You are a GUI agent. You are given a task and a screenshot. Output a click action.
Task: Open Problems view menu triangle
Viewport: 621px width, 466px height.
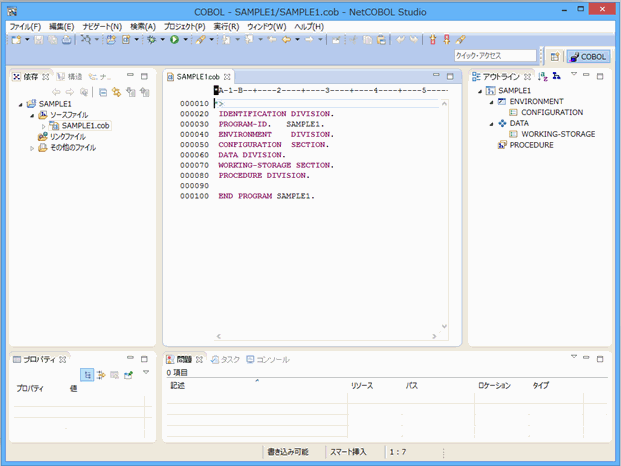(574, 357)
